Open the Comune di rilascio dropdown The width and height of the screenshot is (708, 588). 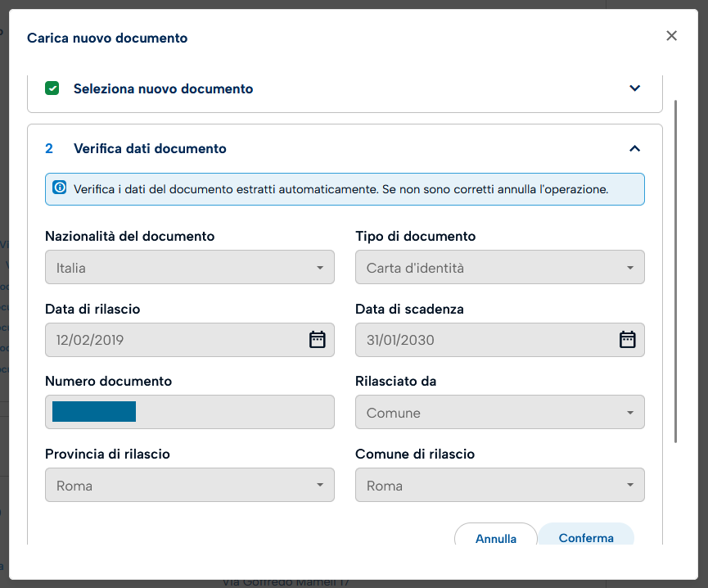coord(499,486)
